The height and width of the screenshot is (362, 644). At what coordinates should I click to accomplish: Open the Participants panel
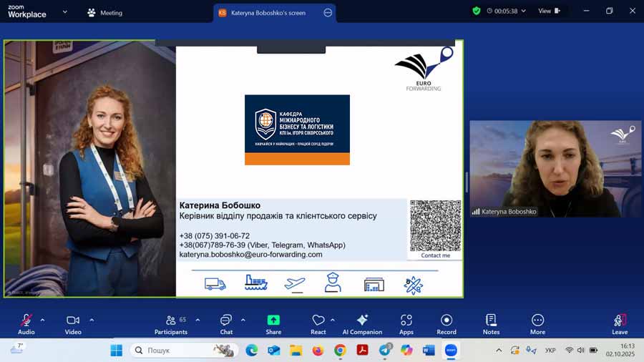click(171, 321)
